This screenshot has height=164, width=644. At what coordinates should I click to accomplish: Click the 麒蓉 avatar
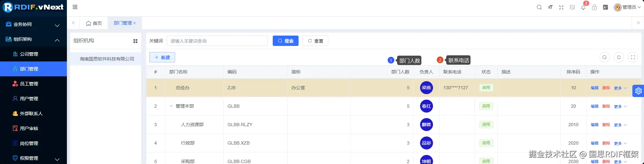[x=426, y=125]
